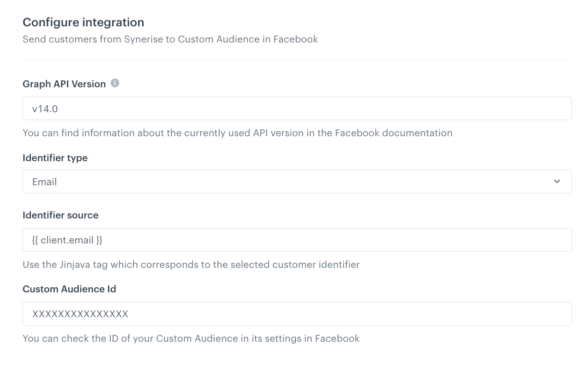The height and width of the screenshot is (375, 588).
Task: Select the {{ client.email }} Jinjava tag
Action: click(67, 240)
